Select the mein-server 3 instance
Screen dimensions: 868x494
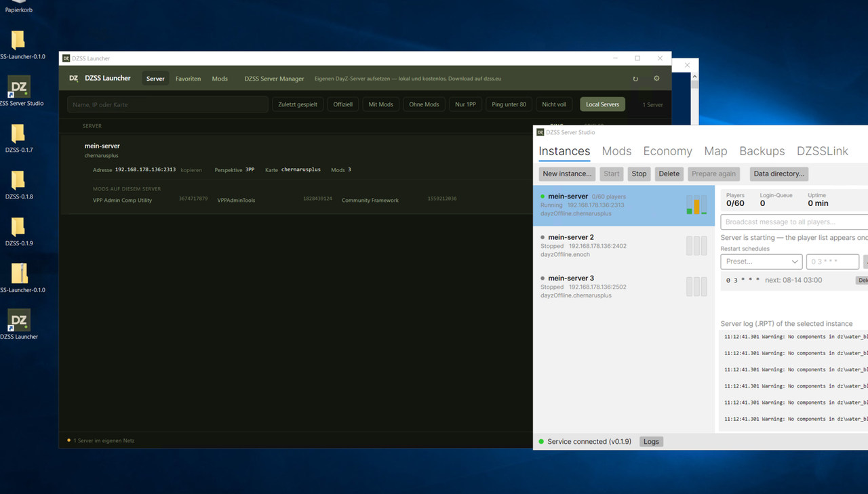pyautogui.click(x=624, y=287)
